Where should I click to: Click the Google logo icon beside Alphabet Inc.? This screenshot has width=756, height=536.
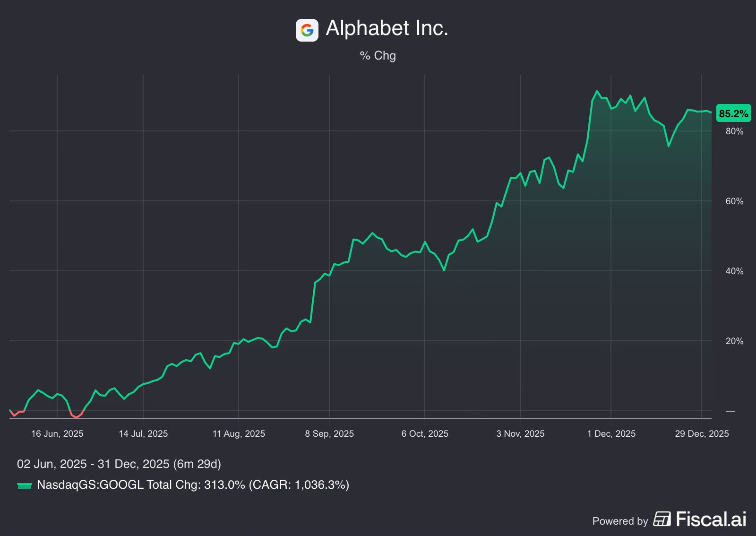[307, 30]
